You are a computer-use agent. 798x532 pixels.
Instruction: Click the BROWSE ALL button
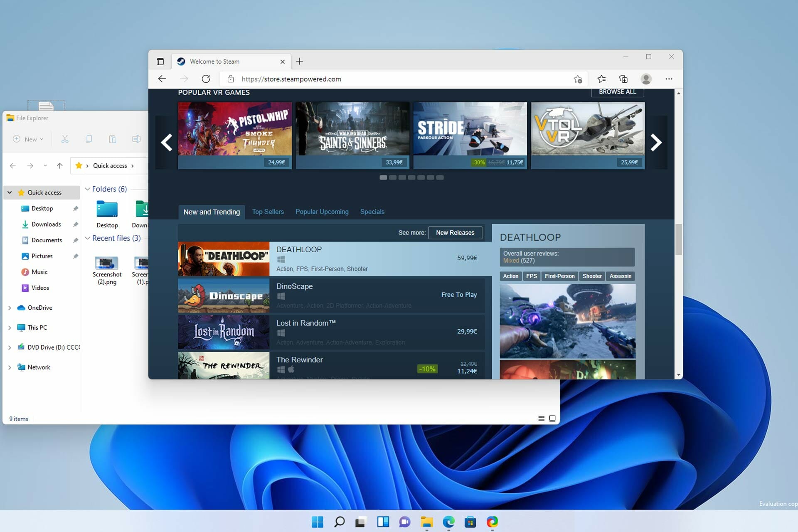(617, 92)
